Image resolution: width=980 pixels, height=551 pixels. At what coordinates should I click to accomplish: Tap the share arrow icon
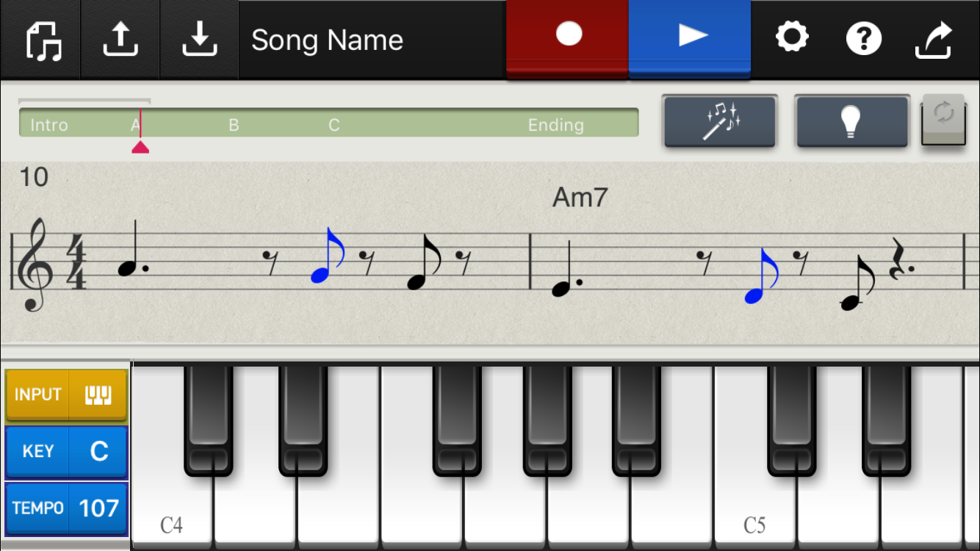click(x=934, y=40)
